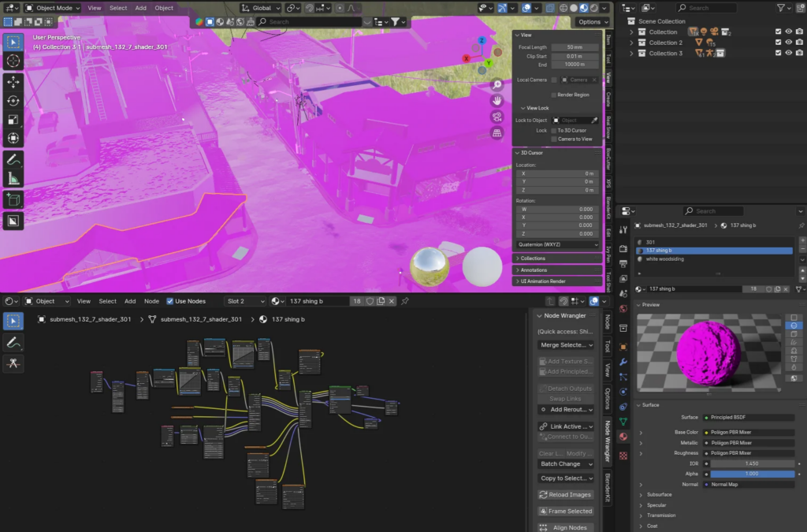Image resolution: width=807 pixels, height=532 pixels.
Task: Open Global transform orientation dropdown
Action: click(x=261, y=8)
